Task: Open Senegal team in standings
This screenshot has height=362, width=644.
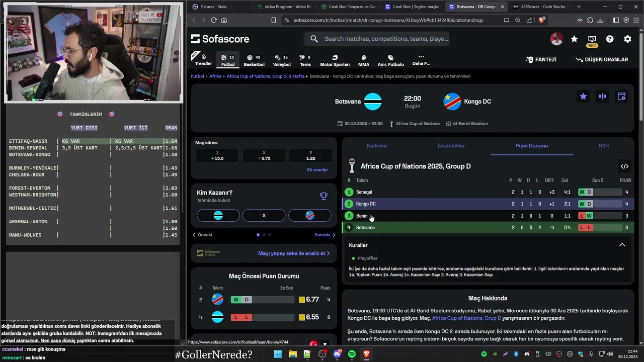Action: click(364, 192)
